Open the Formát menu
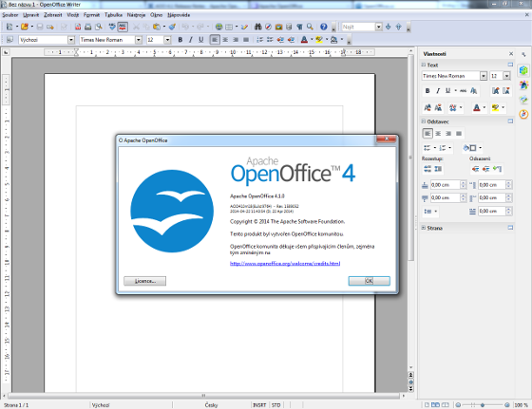532x409 pixels. coord(91,15)
